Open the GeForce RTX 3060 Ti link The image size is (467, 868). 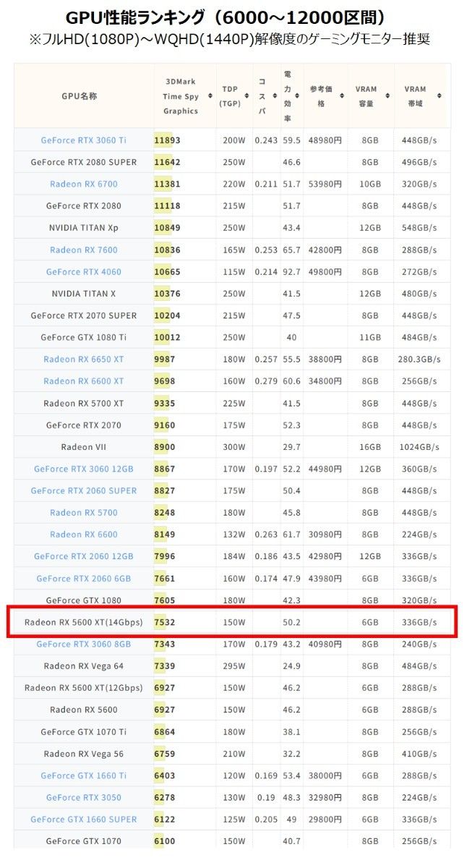(84, 140)
